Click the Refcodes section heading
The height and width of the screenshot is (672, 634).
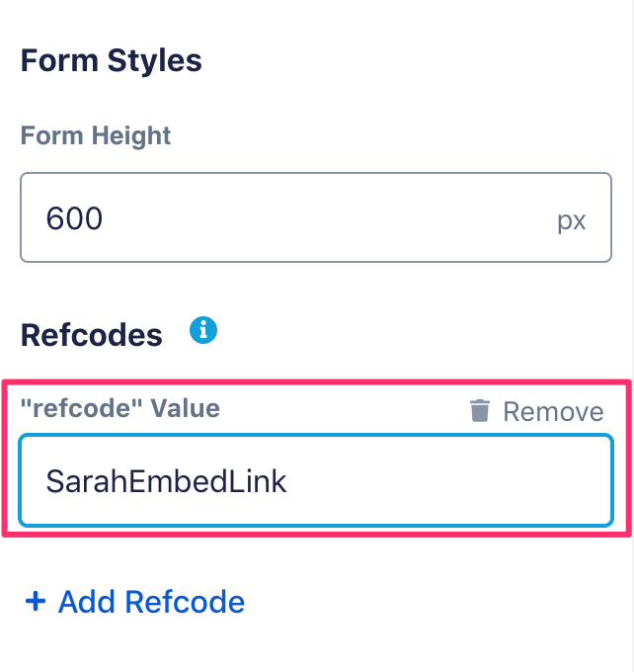(91, 335)
